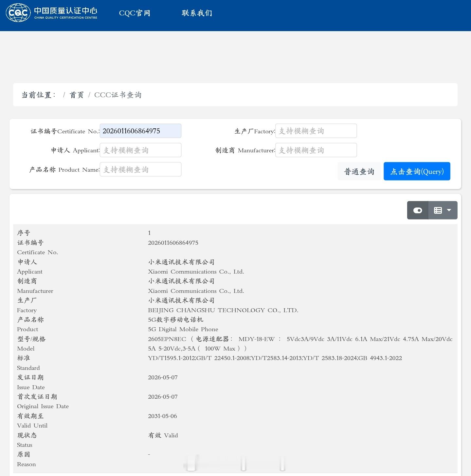Click the 中国质量认证中心 title text

[66, 10]
